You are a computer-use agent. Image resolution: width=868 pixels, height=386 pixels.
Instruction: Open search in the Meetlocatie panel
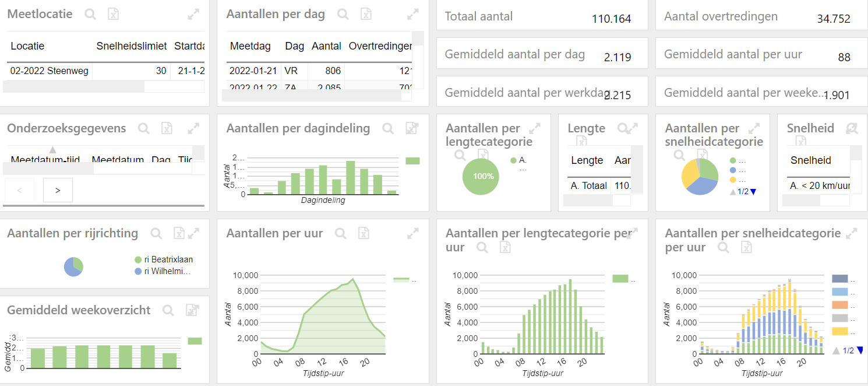point(90,14)
